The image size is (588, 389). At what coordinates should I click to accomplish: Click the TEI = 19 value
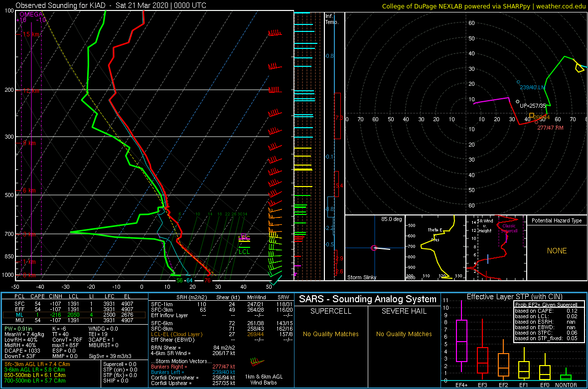tap(99, 334)
